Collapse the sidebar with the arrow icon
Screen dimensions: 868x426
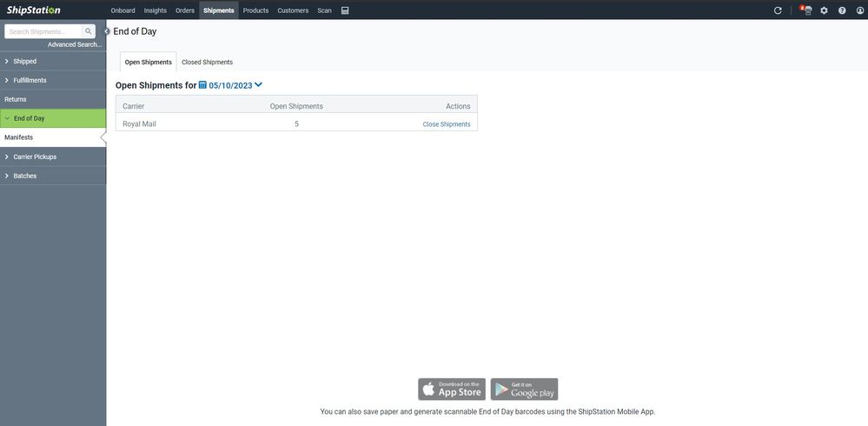(107, 31)
